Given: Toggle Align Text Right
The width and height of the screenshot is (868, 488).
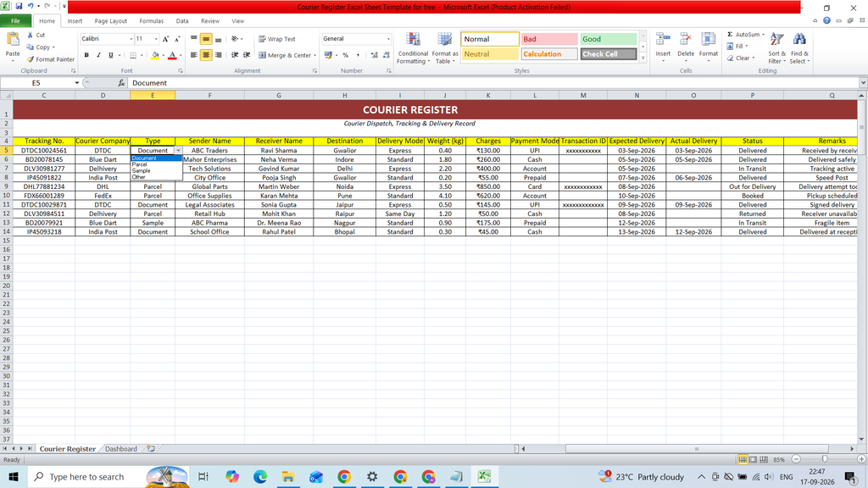Looking at the screenshot, I should (x=218, y=55).
